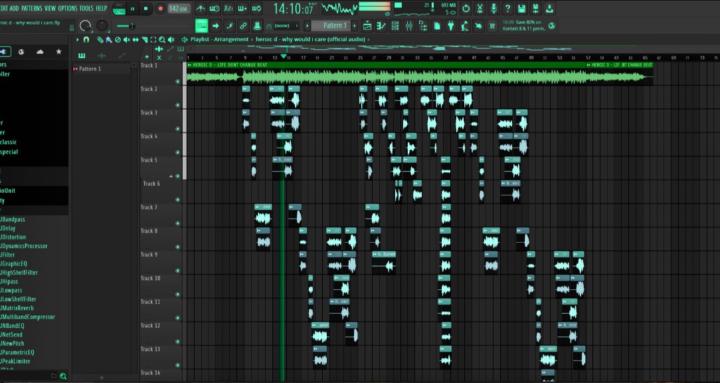The width and height of the screenshot is (720, 383).
Task: Expand the playlist options menu arrow
Action: [x=77, y=40]
